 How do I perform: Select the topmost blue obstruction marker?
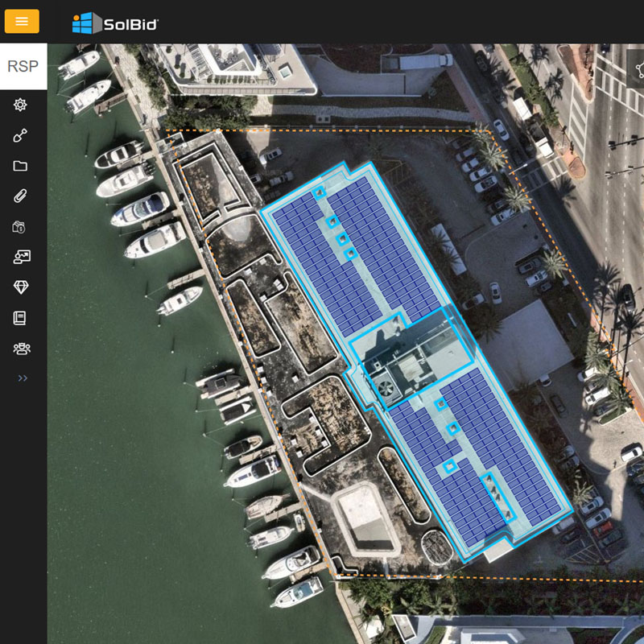pyautogui.click(x=320, y=192)
